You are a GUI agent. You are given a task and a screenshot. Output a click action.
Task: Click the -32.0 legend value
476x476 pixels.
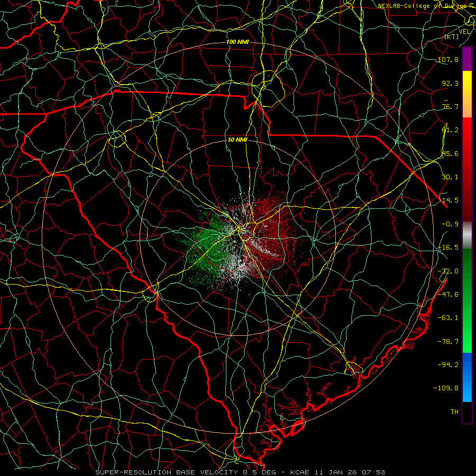click(448, 271)
